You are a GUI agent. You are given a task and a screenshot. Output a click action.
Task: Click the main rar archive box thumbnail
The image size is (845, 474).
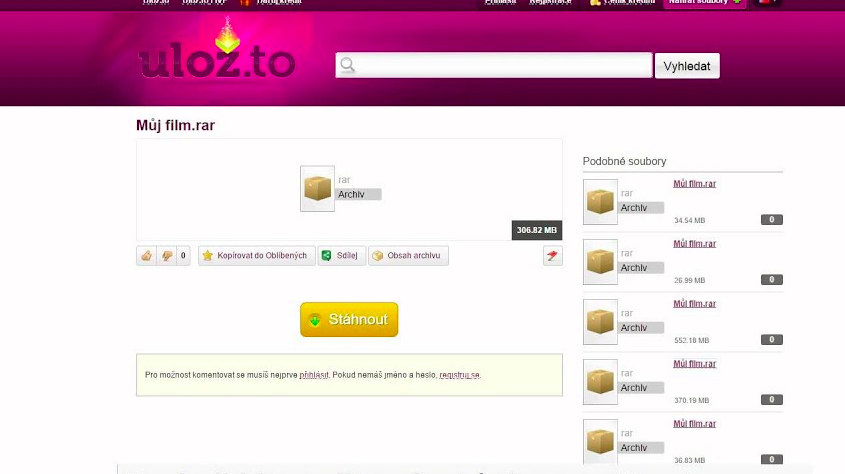(317, 189)
